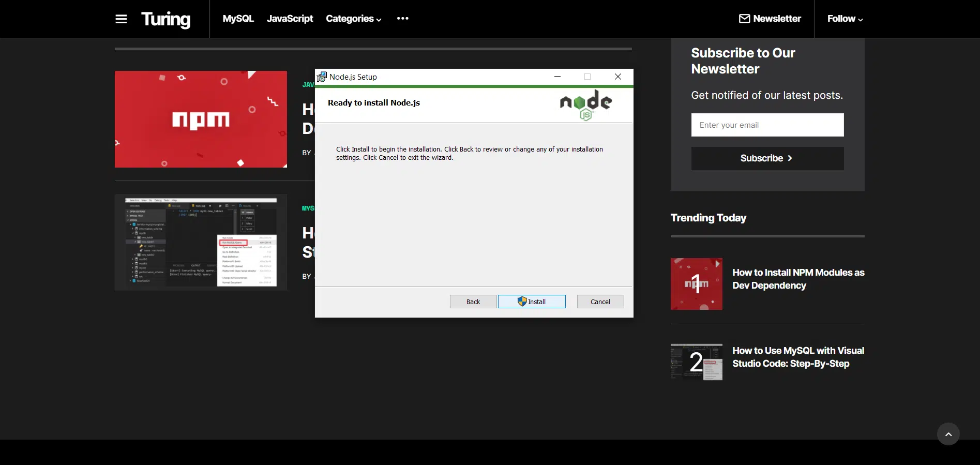Click the 'Ready to install Node.js' heading
Screen dimensions: 980x465
tap(374, 103)
